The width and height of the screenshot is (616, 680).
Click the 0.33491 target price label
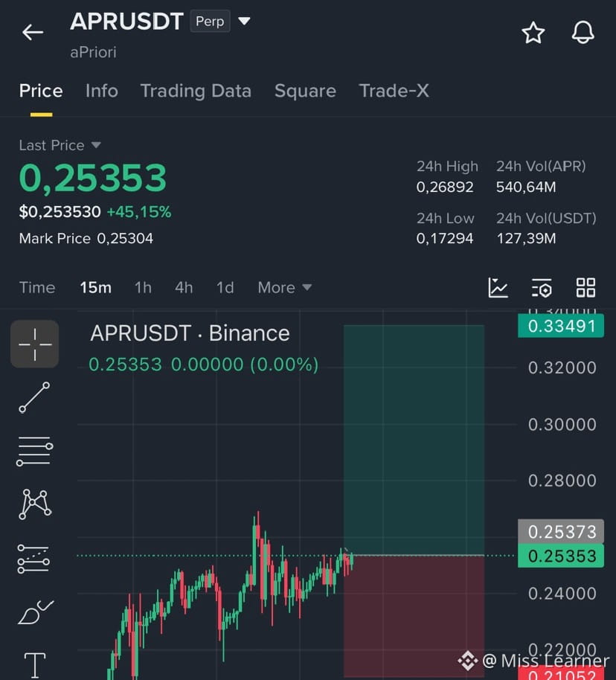point(561,326)
